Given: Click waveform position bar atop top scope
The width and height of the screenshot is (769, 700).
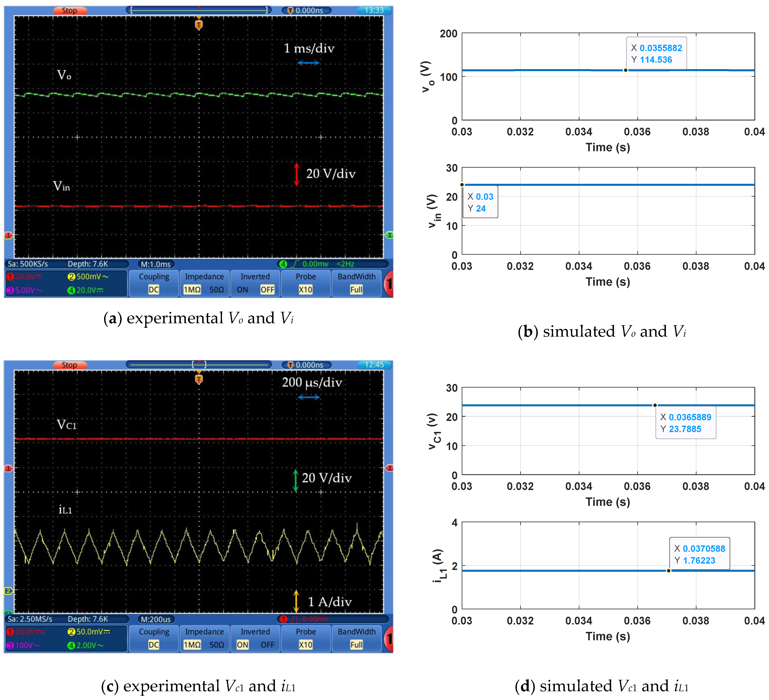Looking at the screenshot, I should (199, 10).
